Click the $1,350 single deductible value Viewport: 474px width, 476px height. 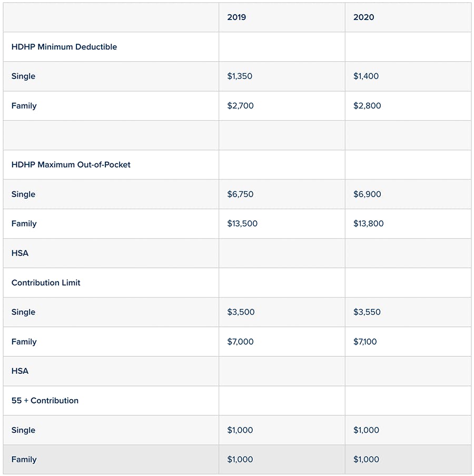click(x=240, y=76)
